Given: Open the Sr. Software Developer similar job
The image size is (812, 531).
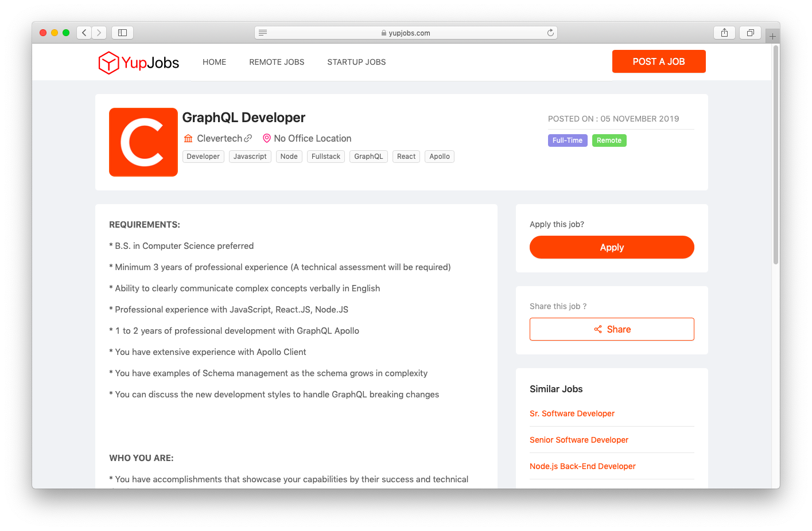Looking at the screenshot, I should point(572,413).
